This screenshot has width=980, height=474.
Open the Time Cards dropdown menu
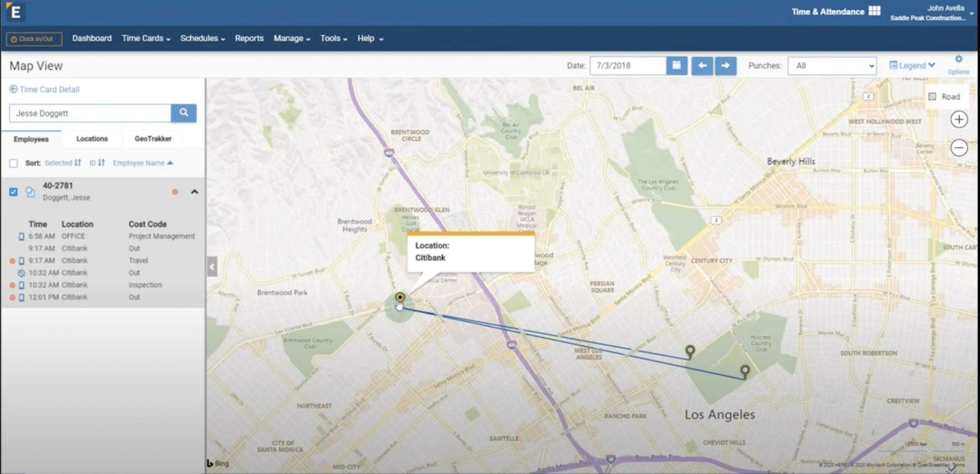click(146, 38)
